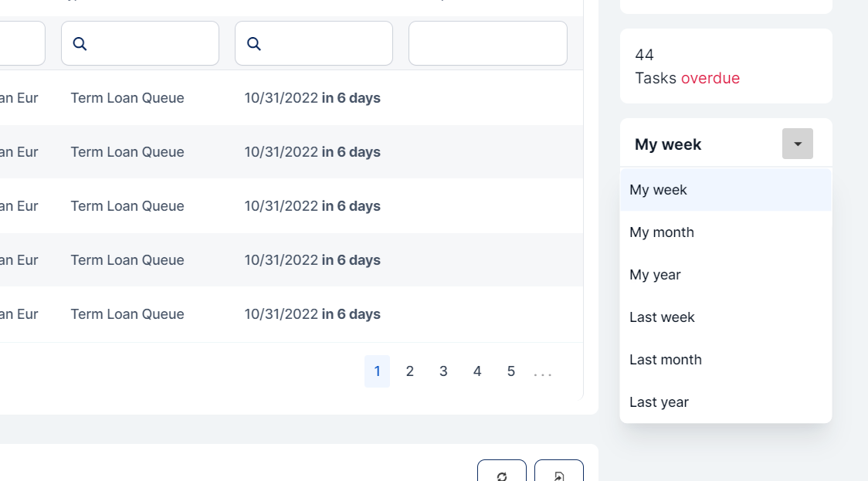This screenshot has width=868, height=481.
Task: Navigate to page 5 of results
Action: click(x=511, y=371)
